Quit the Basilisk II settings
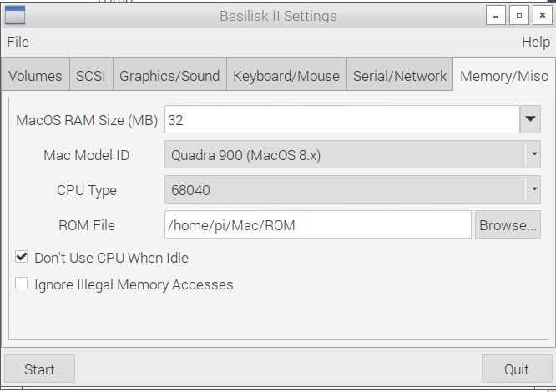Screen dimensions: 556x392 517,369
